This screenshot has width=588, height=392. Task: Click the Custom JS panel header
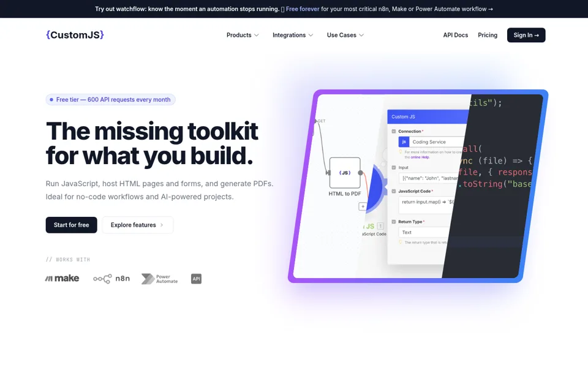pyautogui.click(x=428, y=116)
